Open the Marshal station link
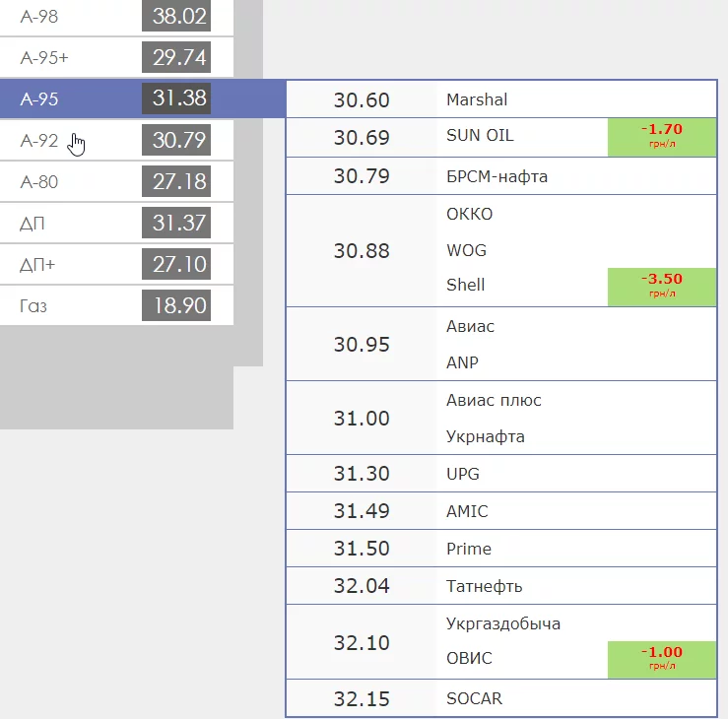This screenshot has height=719, width=728. (x=477, y=99)
